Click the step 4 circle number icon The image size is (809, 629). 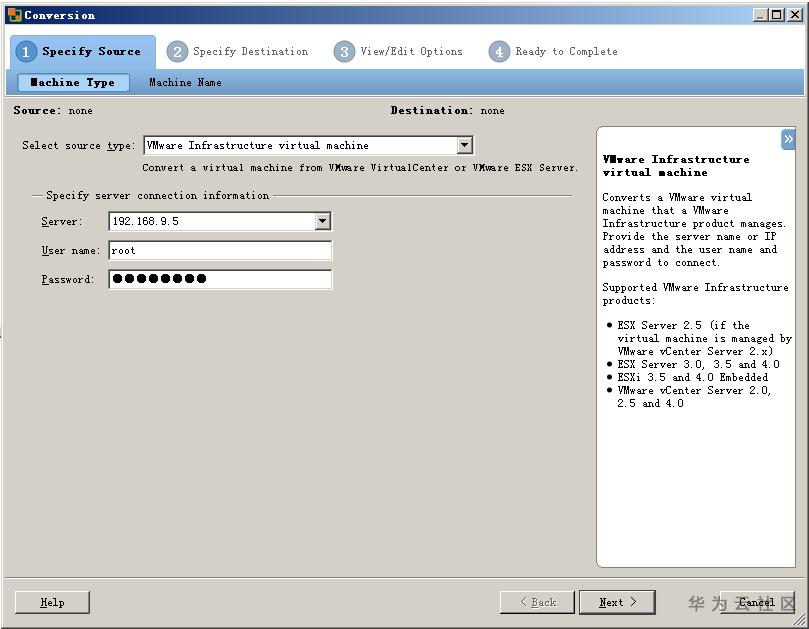(499, 52)
